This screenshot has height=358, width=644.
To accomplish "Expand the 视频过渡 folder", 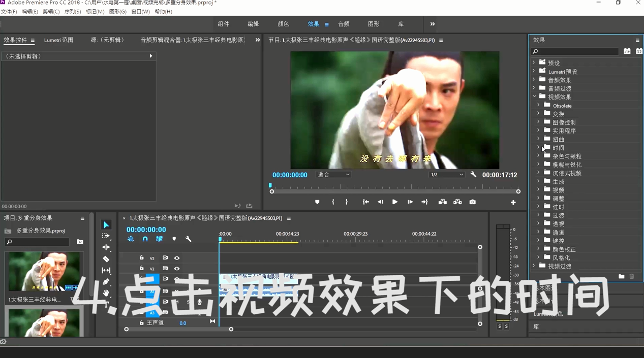I will [534, 266].
